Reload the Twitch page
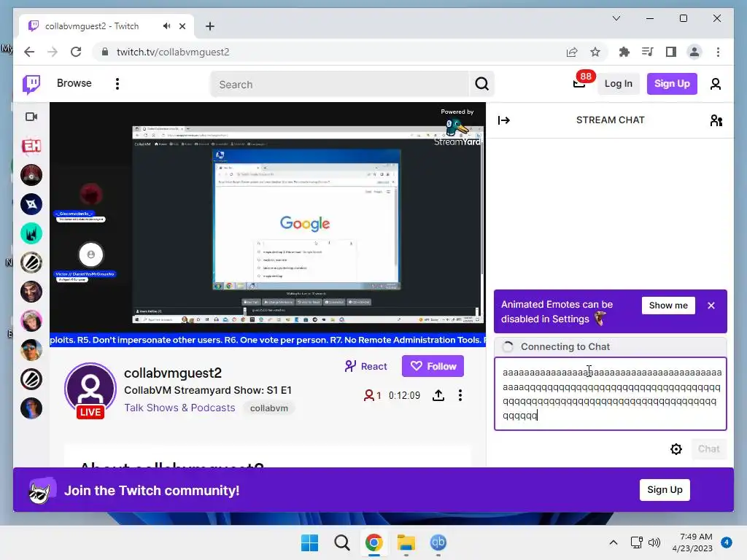This screenshot has height=560, width=747. pyautogui.click(x=76, y=52)
